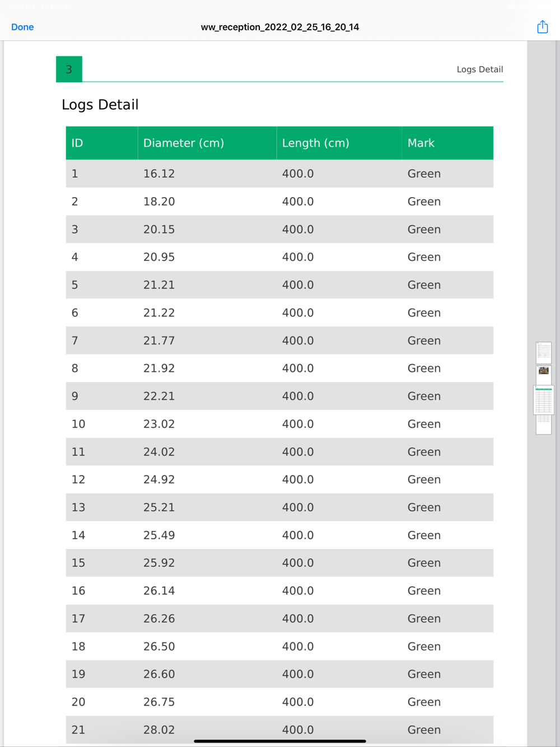560x747 pixels.
Task: Click diameter value 26.26
Action: (x=159, y=619)
